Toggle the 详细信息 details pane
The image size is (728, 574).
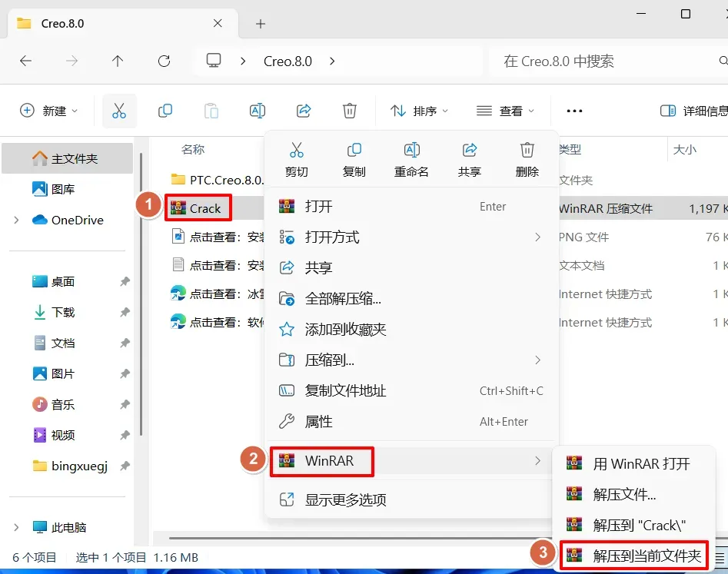click(693, 111)
